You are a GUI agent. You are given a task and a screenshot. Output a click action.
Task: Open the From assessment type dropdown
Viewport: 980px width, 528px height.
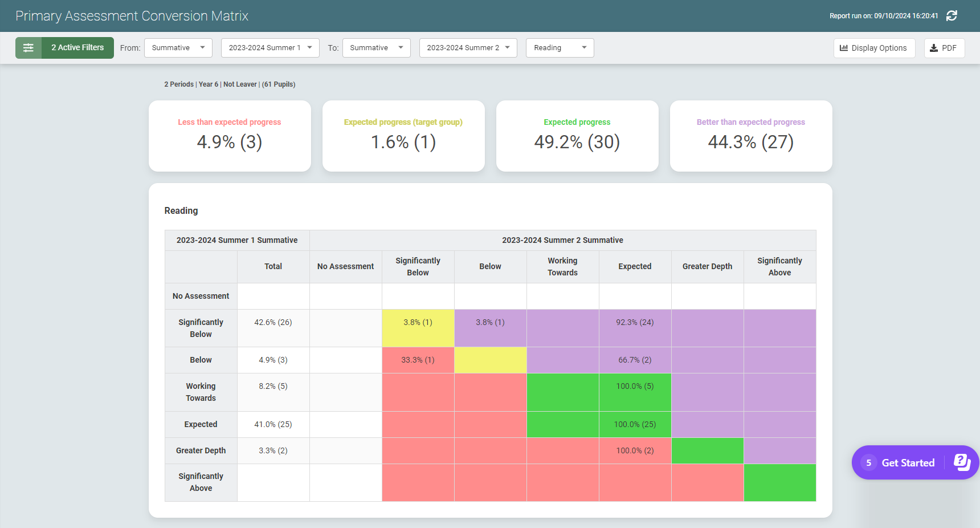point(178,47)
